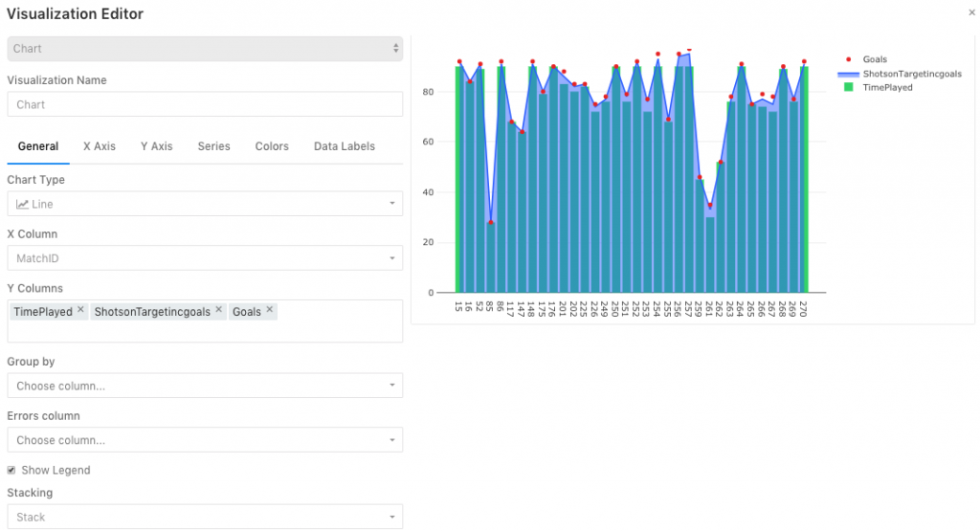
Task: Open the Errors column dropdown
Action: (205, 440)
